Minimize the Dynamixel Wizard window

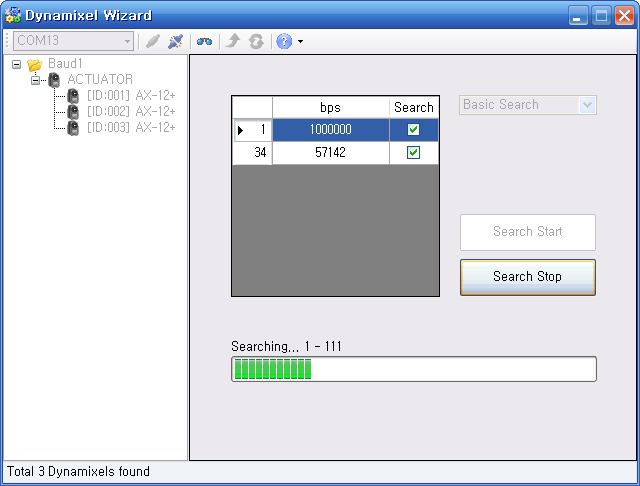coord(578,16)
